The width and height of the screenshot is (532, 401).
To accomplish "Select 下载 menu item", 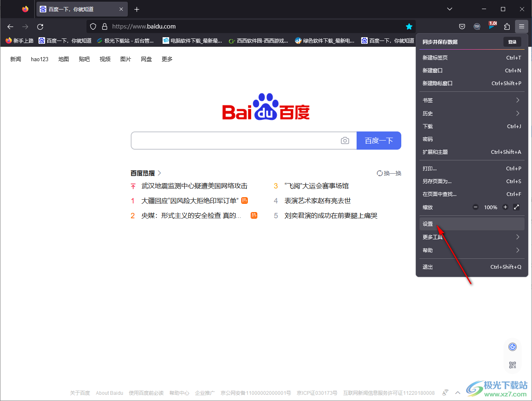I will [x=472, y=127].
